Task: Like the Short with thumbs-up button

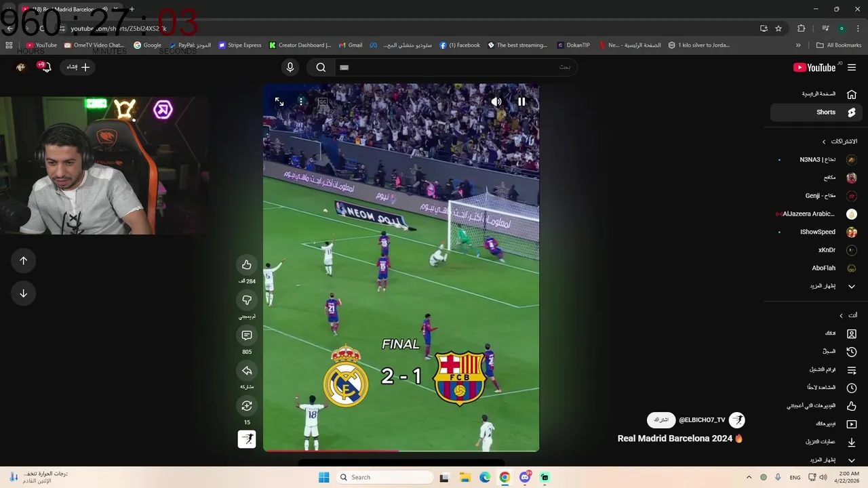Action: [x=247, y=265]
